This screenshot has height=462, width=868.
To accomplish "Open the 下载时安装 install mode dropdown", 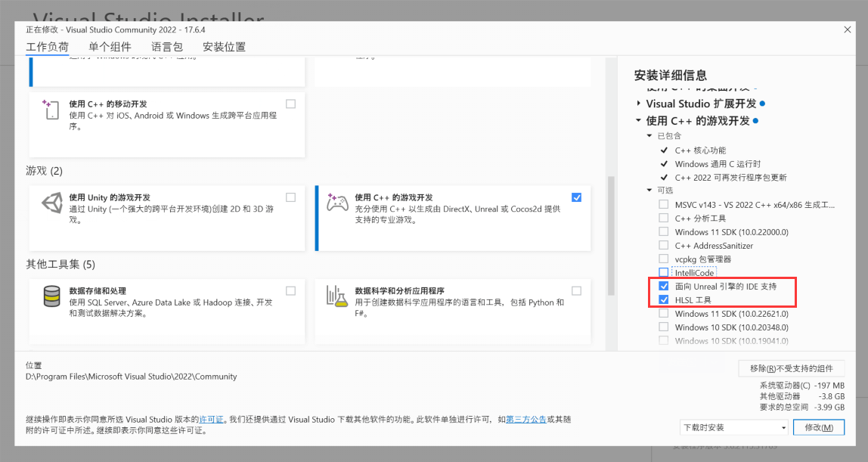I will pyautogui.click(x=734, y=428).
